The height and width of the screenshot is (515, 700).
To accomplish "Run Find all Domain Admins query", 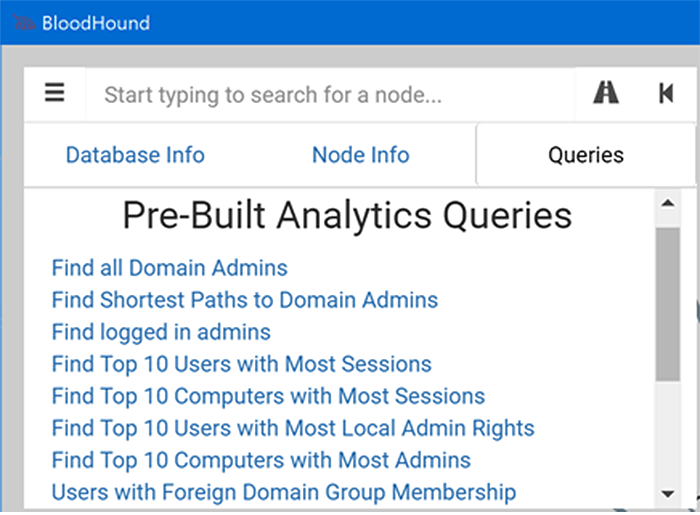I will point(169,268).
